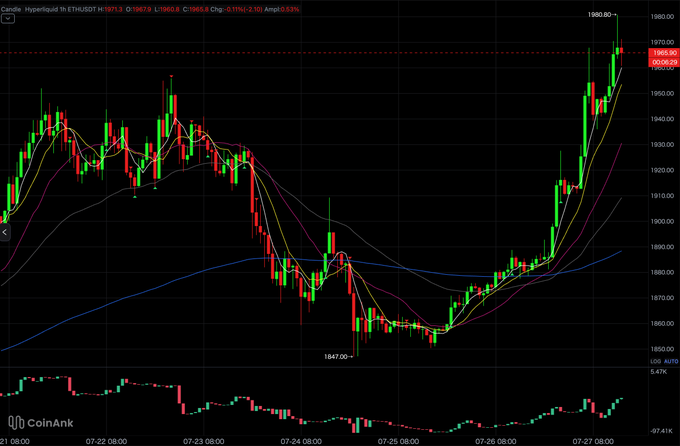The image size is (680, 446).
Task: Click the H:1971.3 high value
Action: pyautogui.click(x=111, y=9)
